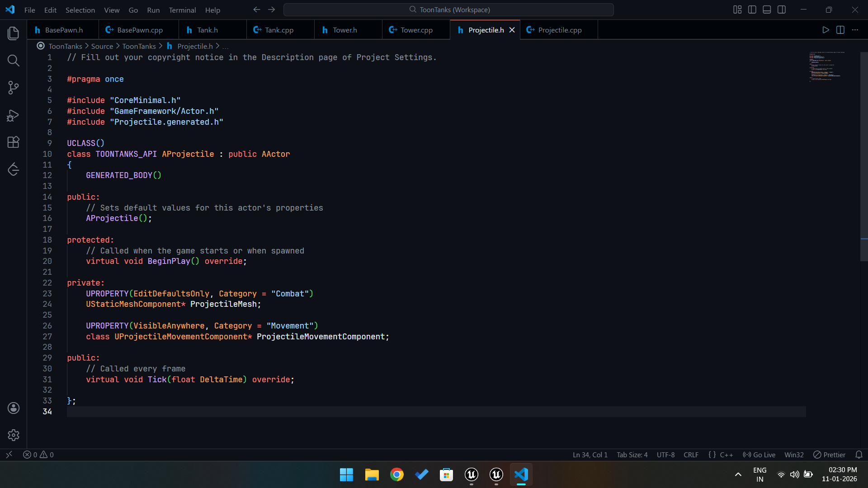Toggle Primary Side Bar visibility
The height and width of the screenshot is (488, 868).
pos(752,9)
